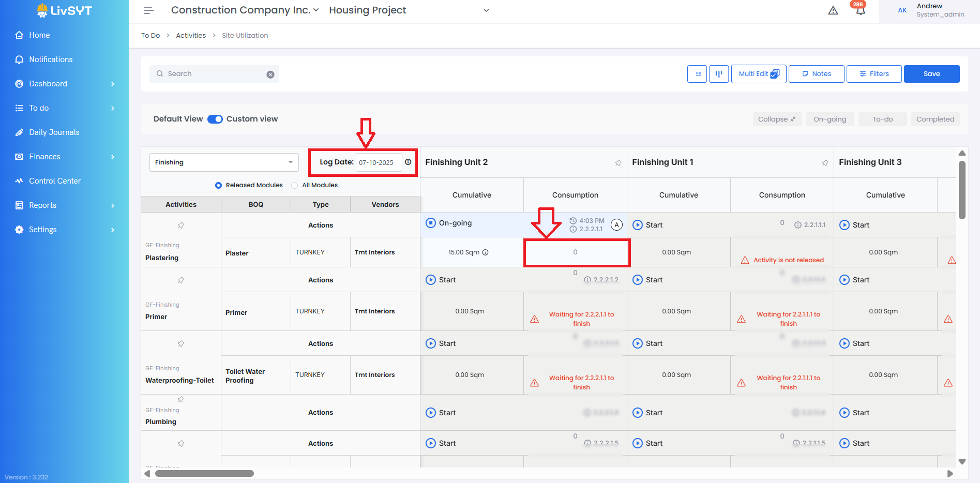This screenshot has height=483, width=980.
Task: Pin the Plastering activity row
Action: [x=181, y=225]
